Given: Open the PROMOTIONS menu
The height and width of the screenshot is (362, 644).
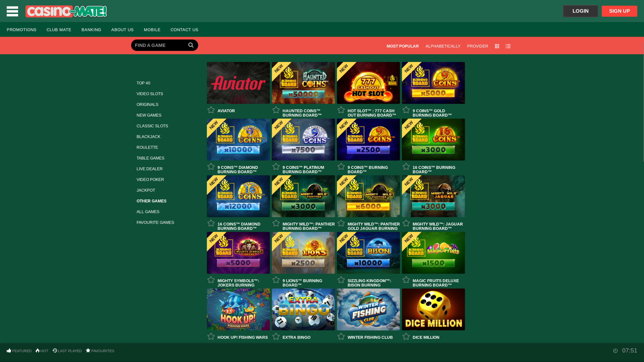Looking at the screenshot, I should click(x=21, y=29).
